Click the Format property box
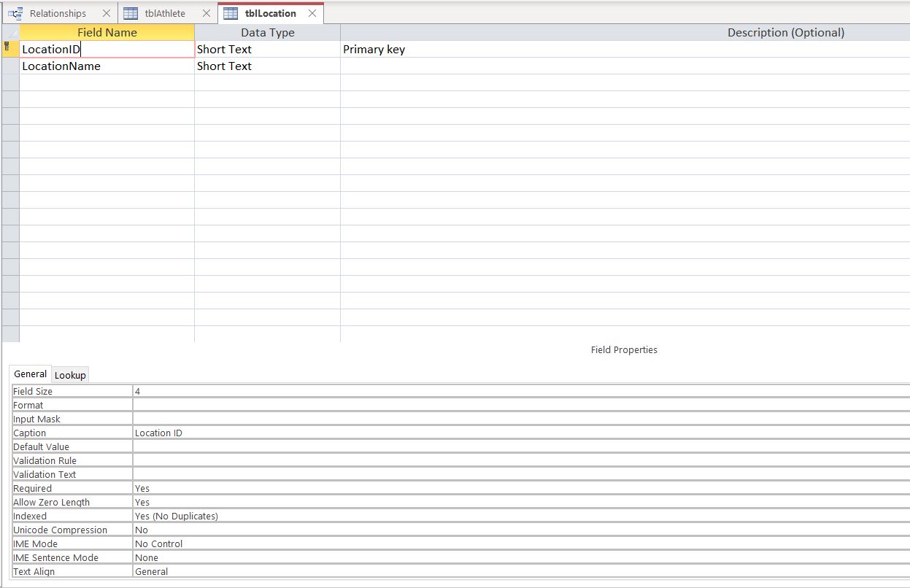 521,405
